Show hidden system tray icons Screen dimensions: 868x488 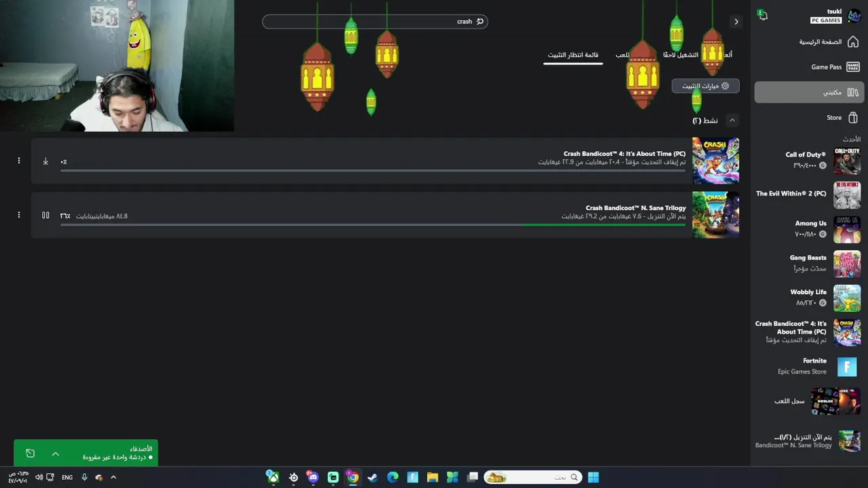[x=113, y=477]
